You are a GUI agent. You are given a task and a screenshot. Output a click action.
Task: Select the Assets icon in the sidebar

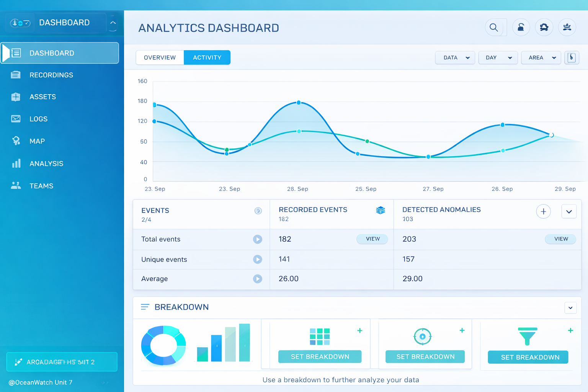click(16, 97)
